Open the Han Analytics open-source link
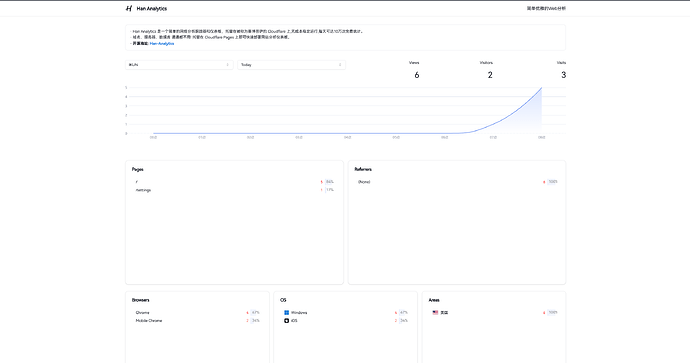690x363 pixels. (162, 44)
